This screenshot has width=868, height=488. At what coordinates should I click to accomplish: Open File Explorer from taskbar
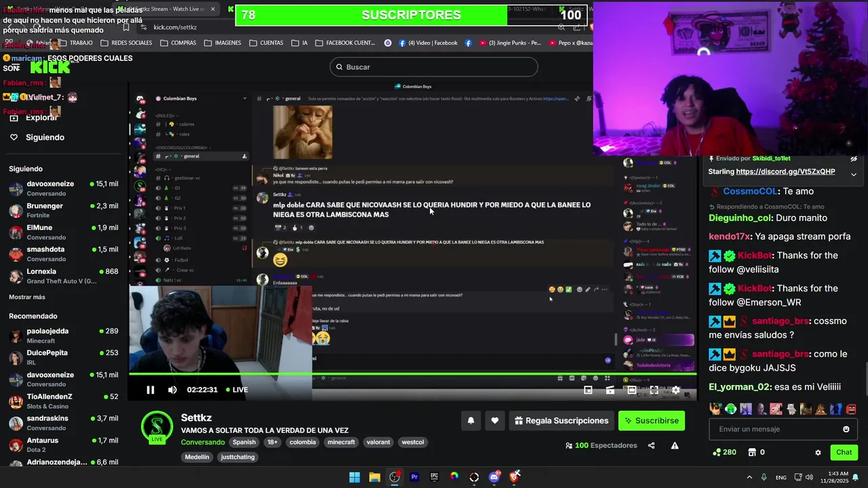[x=374, y=477]
